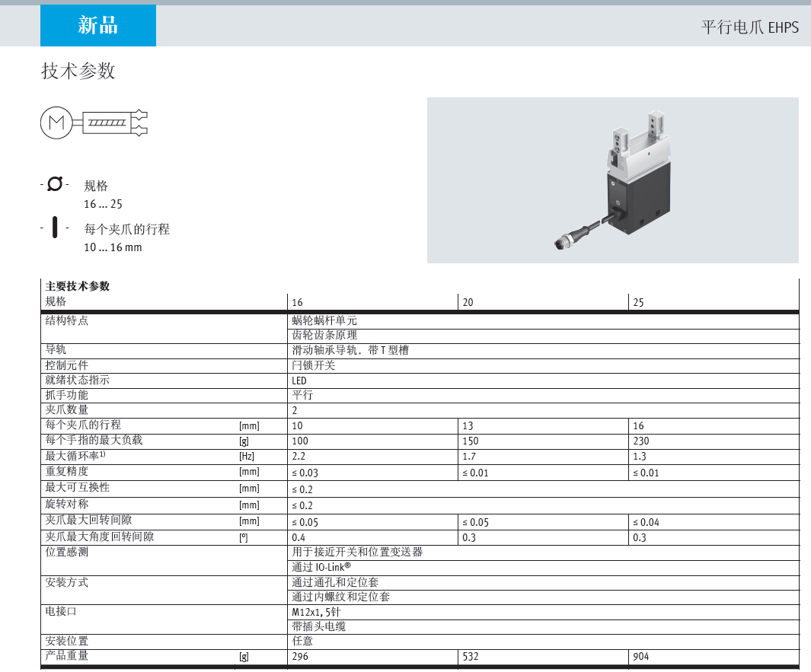The height and width of the screenshot is (672, 811).
Task: Click the 导轨 row label
Action: point(56,349)
